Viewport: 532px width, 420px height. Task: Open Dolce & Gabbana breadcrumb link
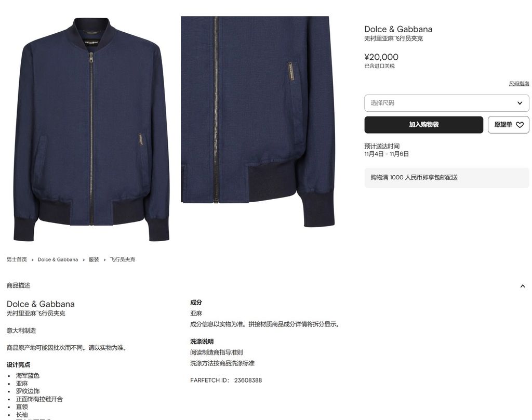(58, 259)
